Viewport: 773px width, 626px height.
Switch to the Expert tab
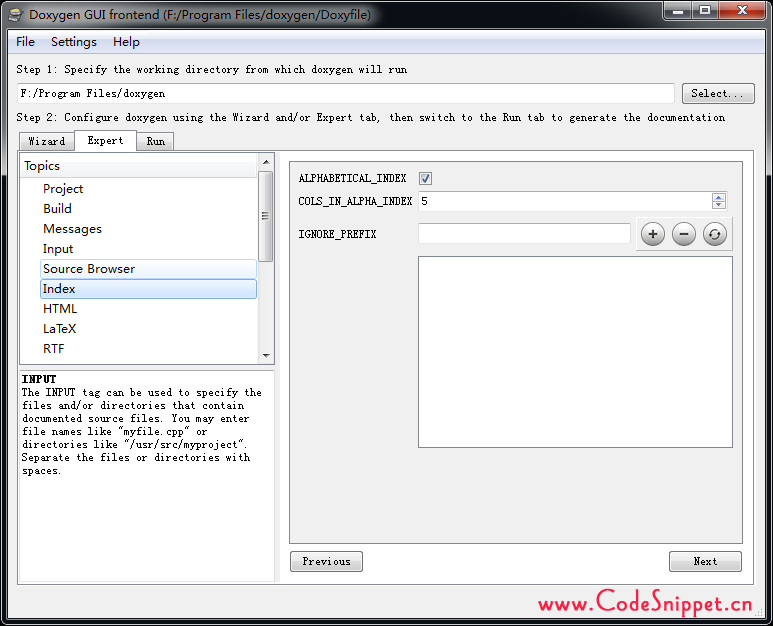(105, 140)
